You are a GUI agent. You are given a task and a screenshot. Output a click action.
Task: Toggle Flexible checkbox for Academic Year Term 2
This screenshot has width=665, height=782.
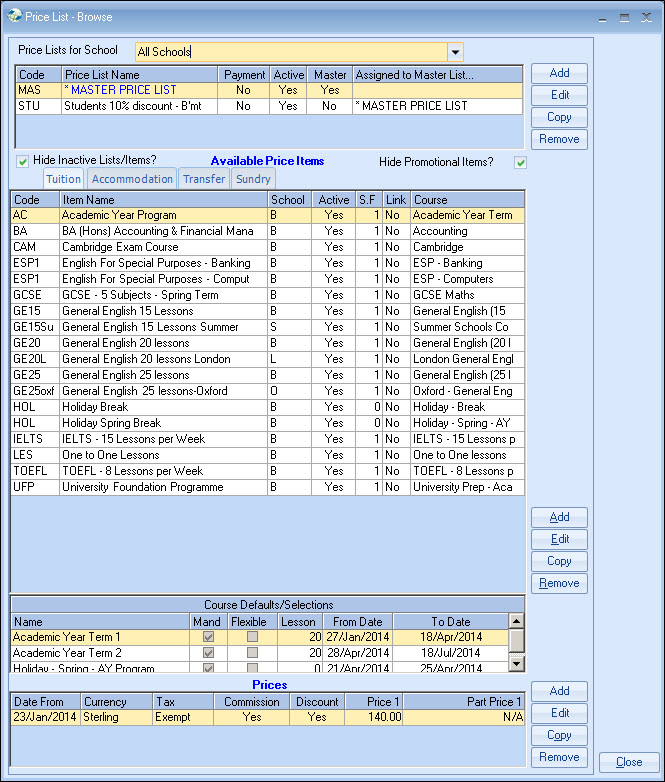[252, 653]
